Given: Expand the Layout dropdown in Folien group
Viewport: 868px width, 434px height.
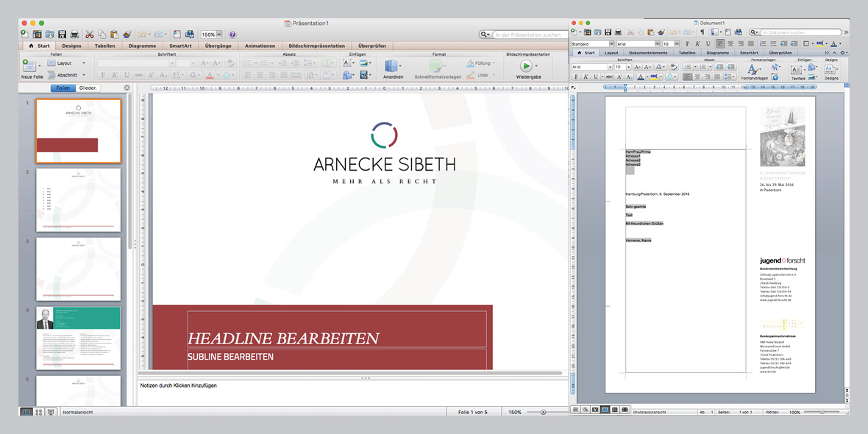Looking at the screenshot, I should [83, 63].
